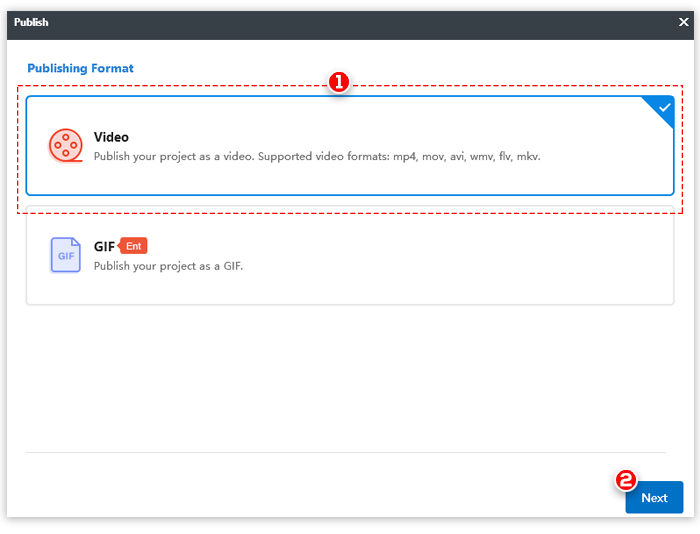
Task: Choose the GIF publishing format card
Action: pos(350,255)
